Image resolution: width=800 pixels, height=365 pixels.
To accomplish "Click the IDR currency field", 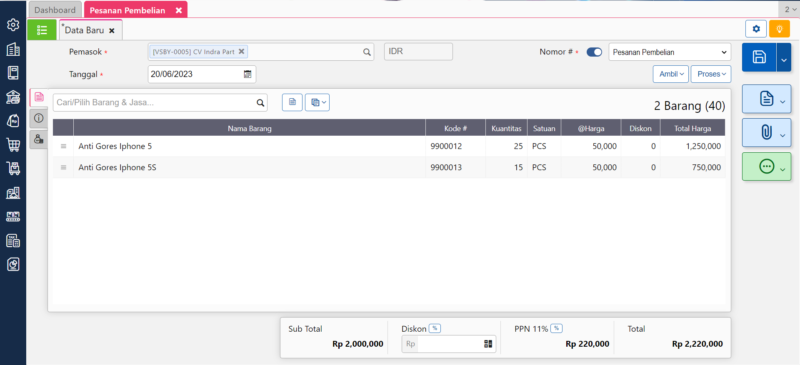I will [x=418, y=52].
